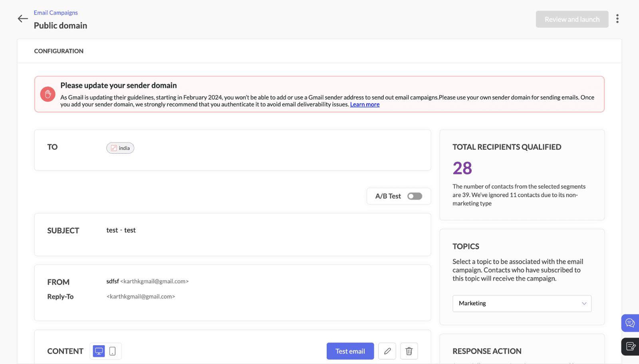Image resolution: width=639 pixels, height=364 pixels.
Task: Click the trash delete content icon
Action: coord(409,351)
